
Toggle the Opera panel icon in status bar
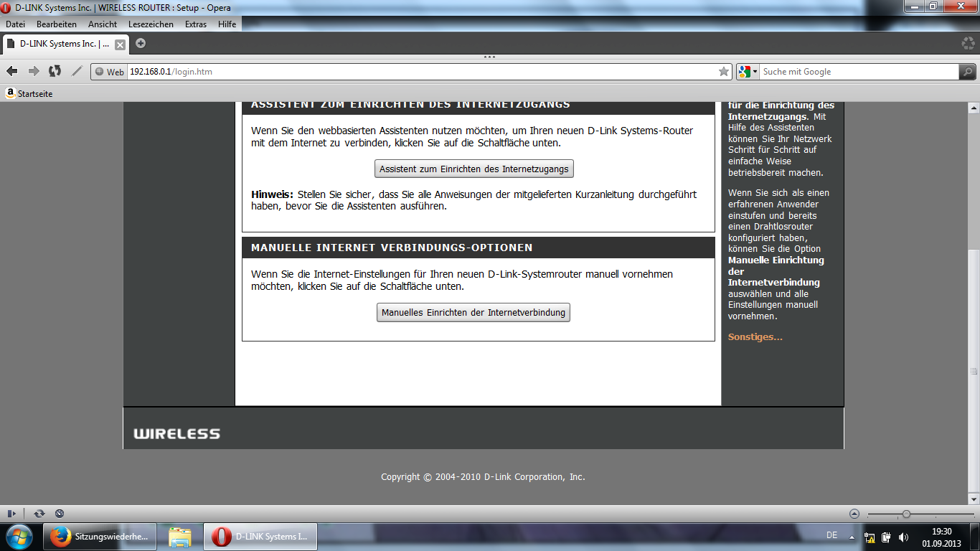tap(11, 514)
